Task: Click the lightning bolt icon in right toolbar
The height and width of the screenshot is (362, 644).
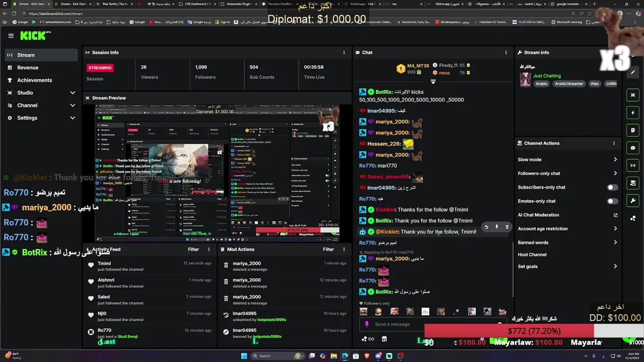Action: (633, 113)
